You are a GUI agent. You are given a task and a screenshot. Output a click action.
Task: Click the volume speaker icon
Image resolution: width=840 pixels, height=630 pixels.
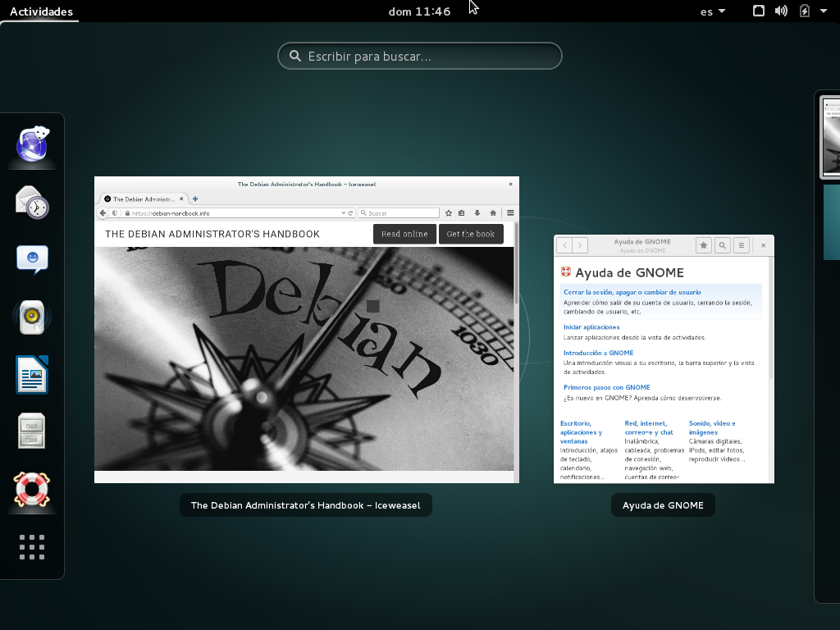pyautogui.click(x=781, y=11)
